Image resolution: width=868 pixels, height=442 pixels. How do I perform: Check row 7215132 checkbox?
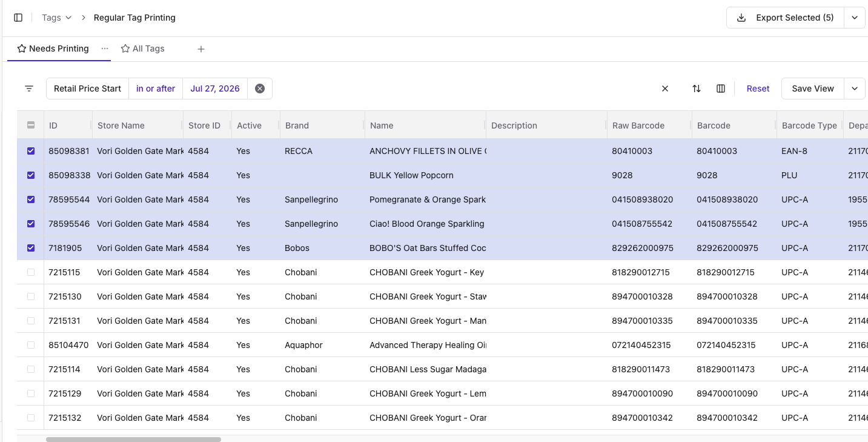[x=31, y=418]
